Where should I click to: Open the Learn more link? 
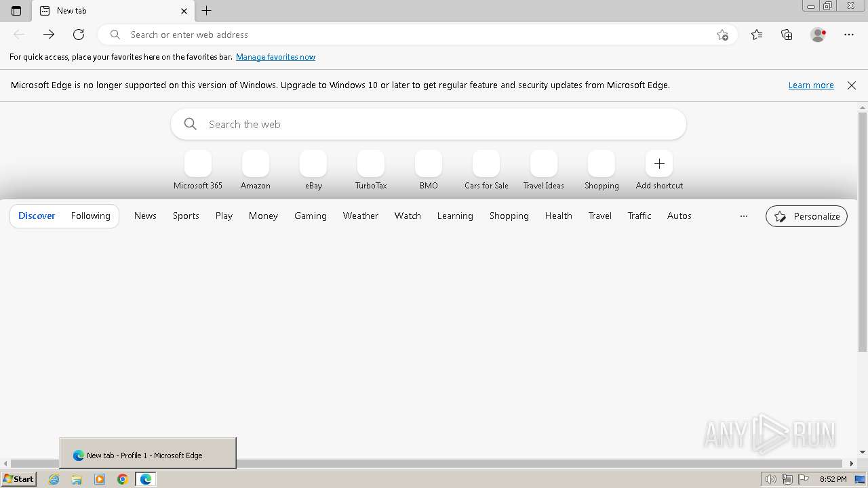point(811,85)
